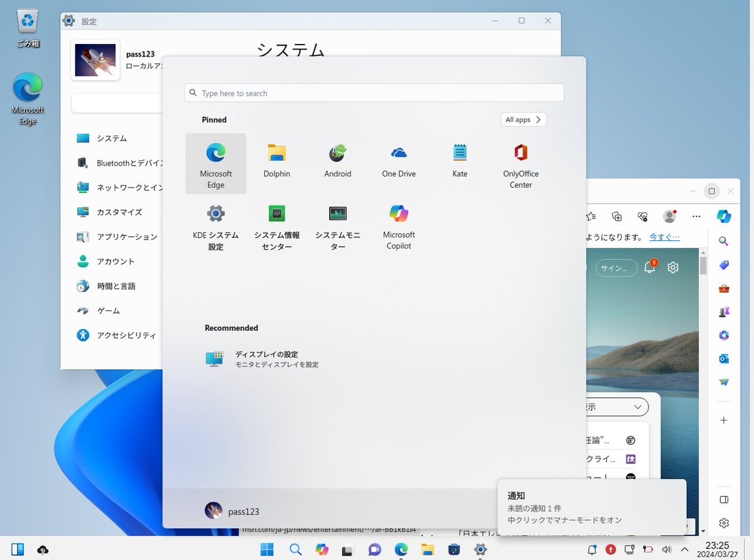Open One Drive from pinned apps
Viewport: 754px width, 560px height.
tap(398, 160)
